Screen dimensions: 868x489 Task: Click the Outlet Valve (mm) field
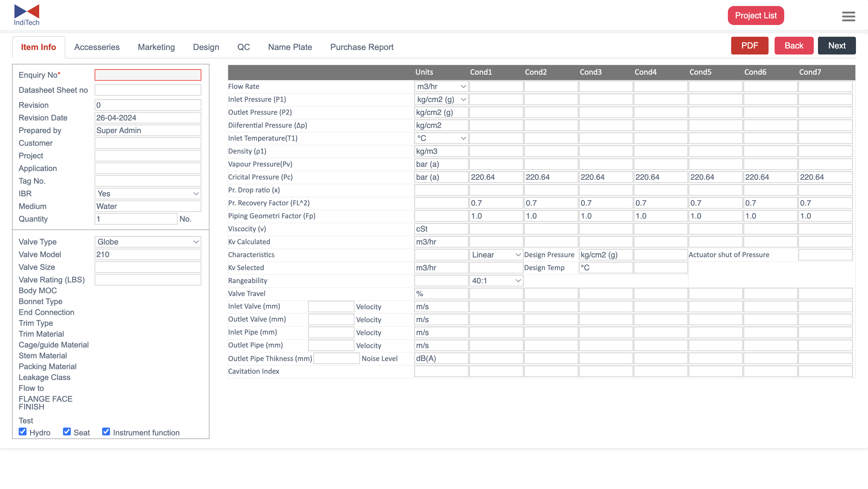click(x=331, y=319)
